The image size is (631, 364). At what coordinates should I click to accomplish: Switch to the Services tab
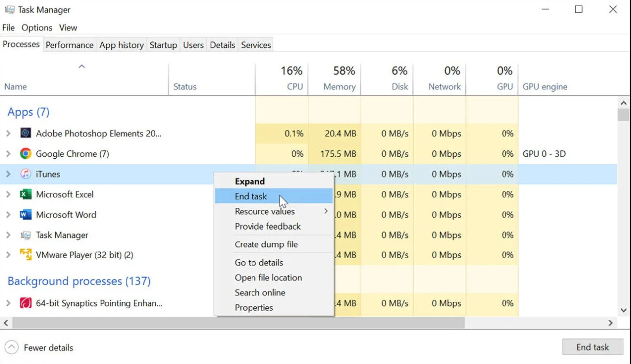[x=256, y=45]
